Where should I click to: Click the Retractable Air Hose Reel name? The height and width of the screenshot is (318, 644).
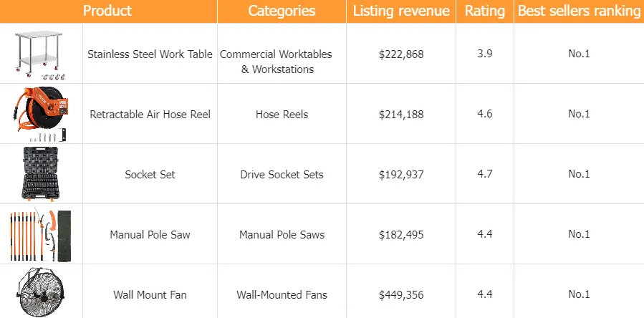[x=150, y=115]
